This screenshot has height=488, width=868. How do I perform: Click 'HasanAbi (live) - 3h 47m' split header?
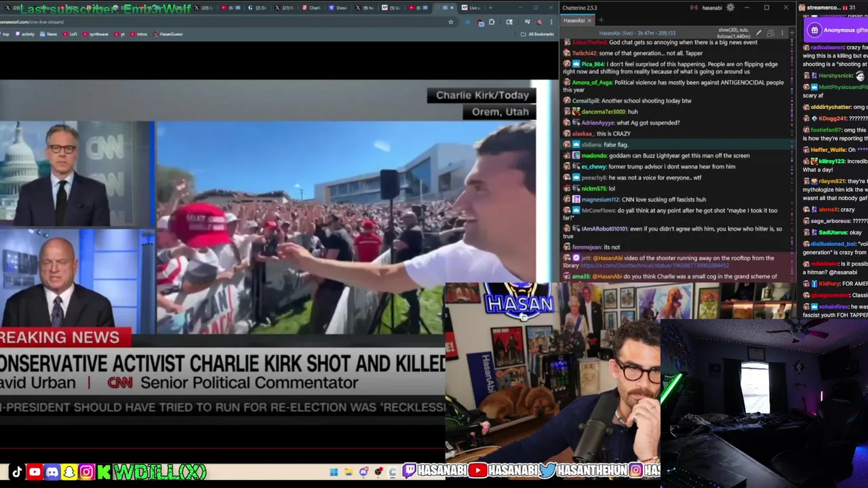(637, 33)
